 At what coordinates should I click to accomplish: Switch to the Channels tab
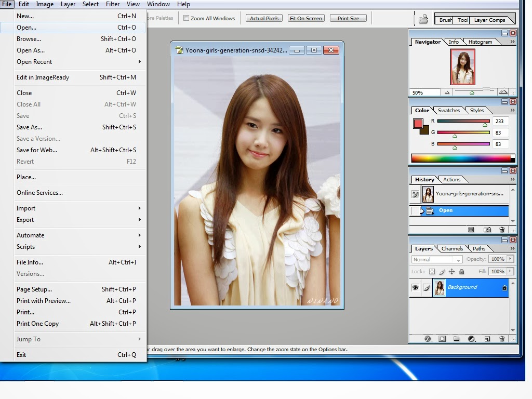452,248
